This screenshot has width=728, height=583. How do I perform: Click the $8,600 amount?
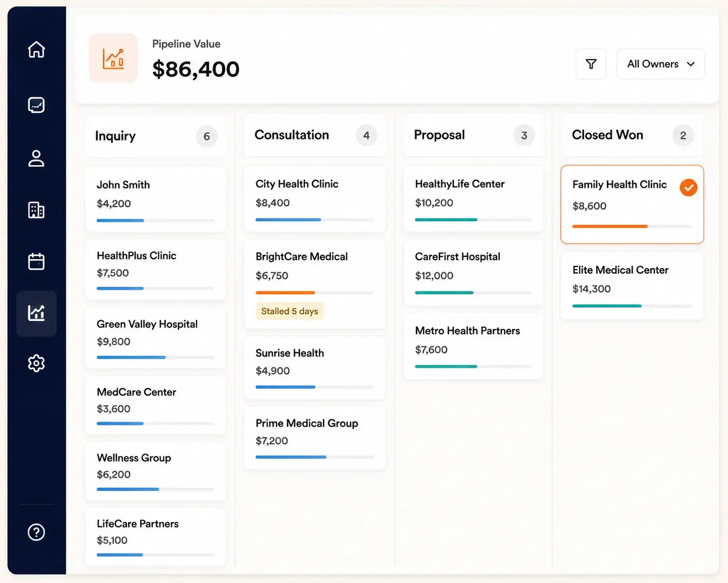589,206
